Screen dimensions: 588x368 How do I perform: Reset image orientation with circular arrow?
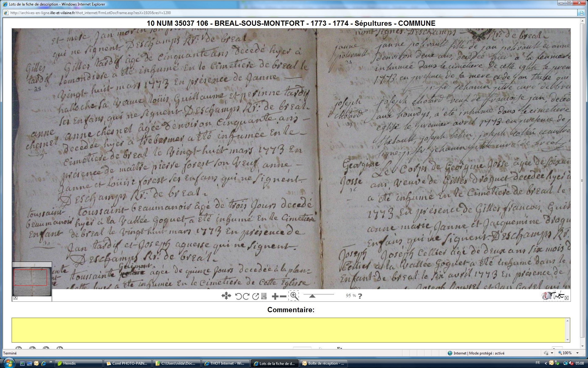255,296
